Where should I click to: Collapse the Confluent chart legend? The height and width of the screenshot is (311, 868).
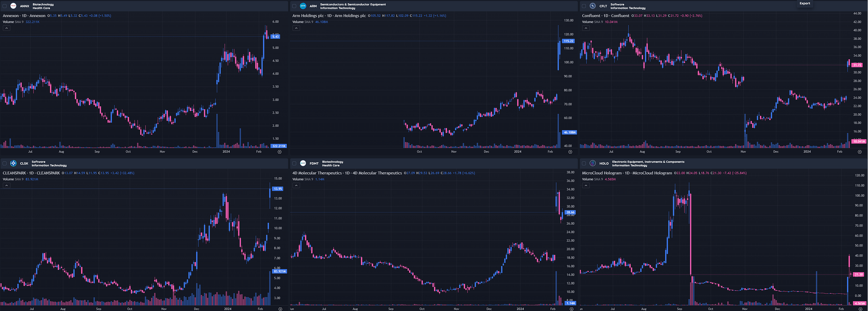pyautogui.click(x=586, y=28)
